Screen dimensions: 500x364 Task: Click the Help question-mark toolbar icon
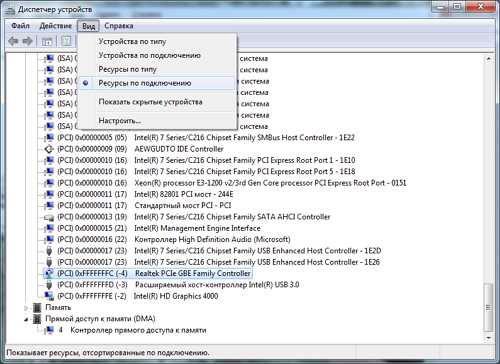click(66, 41)
